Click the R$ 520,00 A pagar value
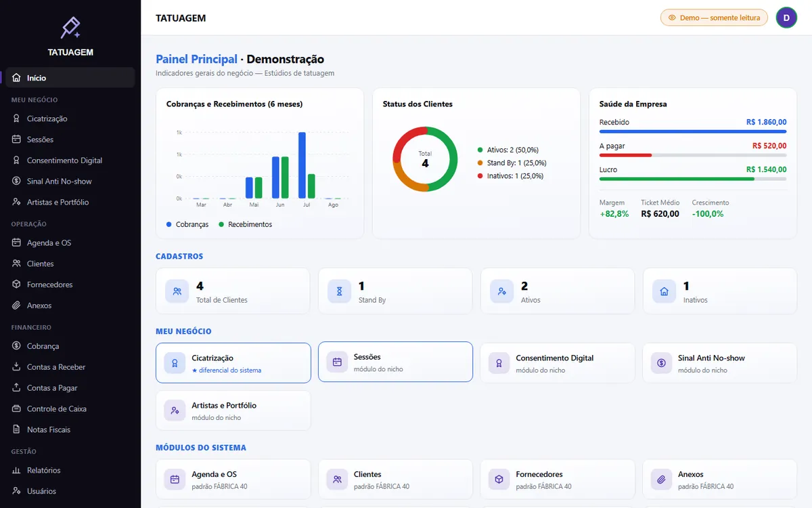Screen dimensions: 812x508 (x=769, y=146)
